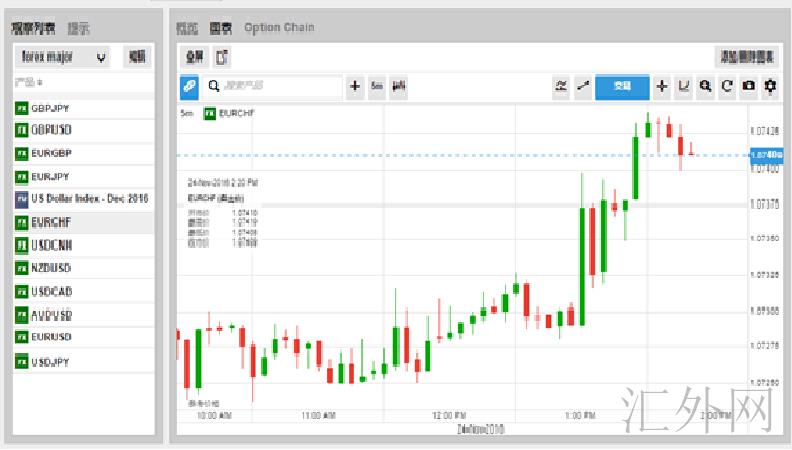Viewport: 792px width, 450px height.
Task: Switch to the overview tab
Action: point(187,28)
